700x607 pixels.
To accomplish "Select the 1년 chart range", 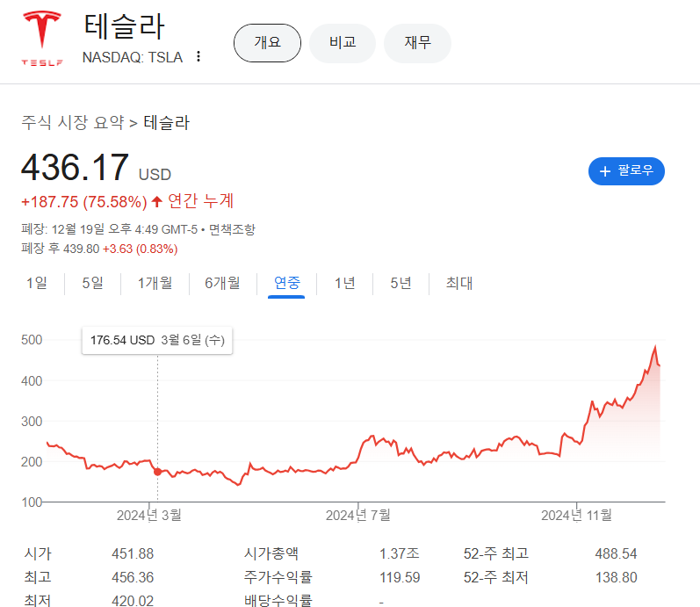I will tap(344, 283).
